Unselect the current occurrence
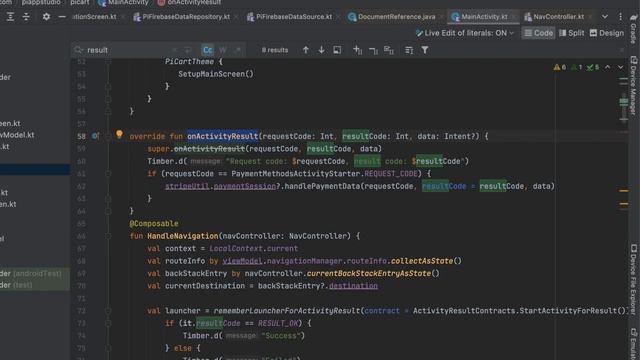The width and height of the screenshot is (640, 360). click(373, 50)
